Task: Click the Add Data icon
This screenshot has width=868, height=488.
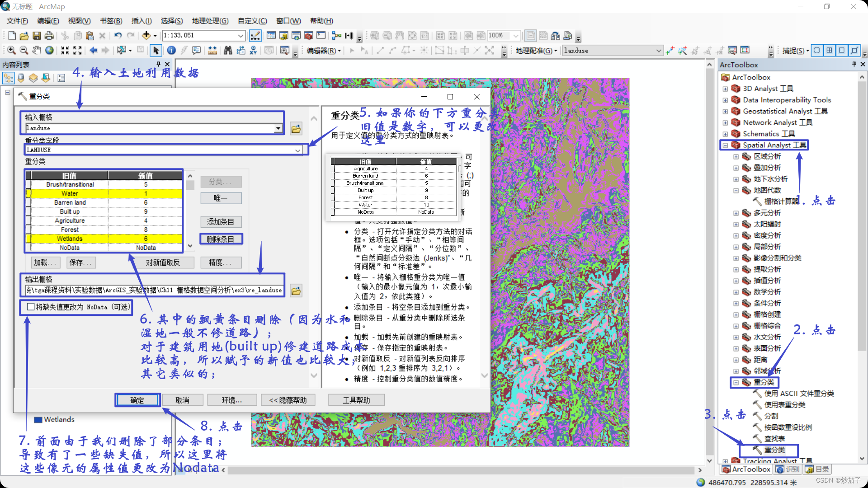Action: tap(146, 36)
